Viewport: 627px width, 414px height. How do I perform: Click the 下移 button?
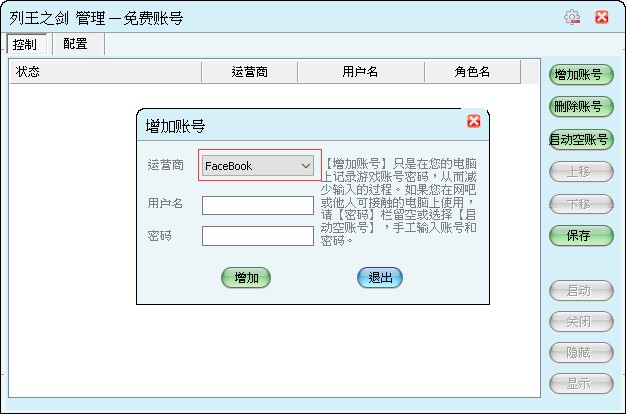coord(580,204)
